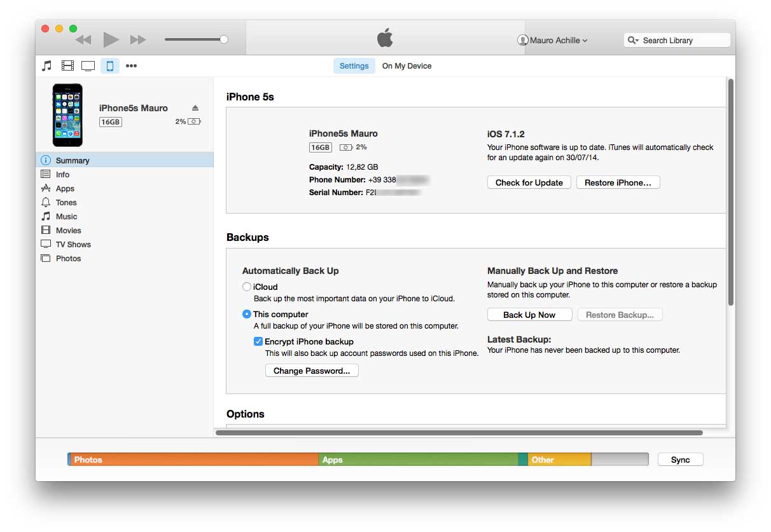Click the Phone Number text line
Screen dimensions: 771x532
(x=370, y=180)
